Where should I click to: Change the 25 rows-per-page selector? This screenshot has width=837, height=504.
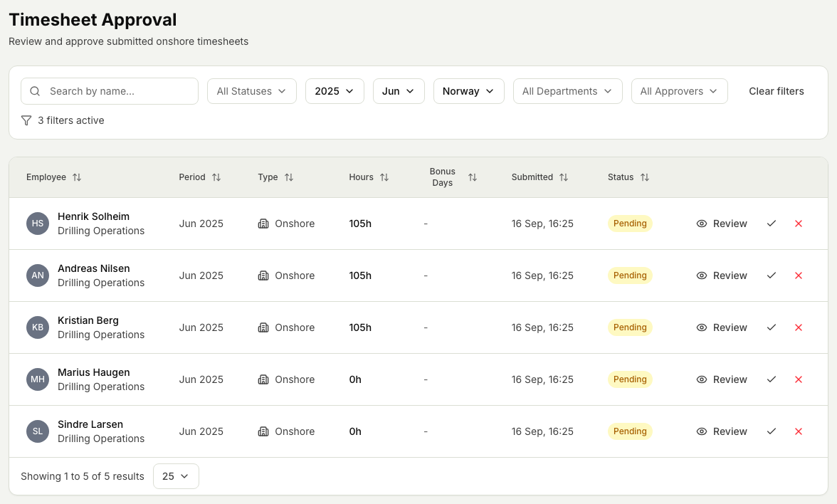177,476
